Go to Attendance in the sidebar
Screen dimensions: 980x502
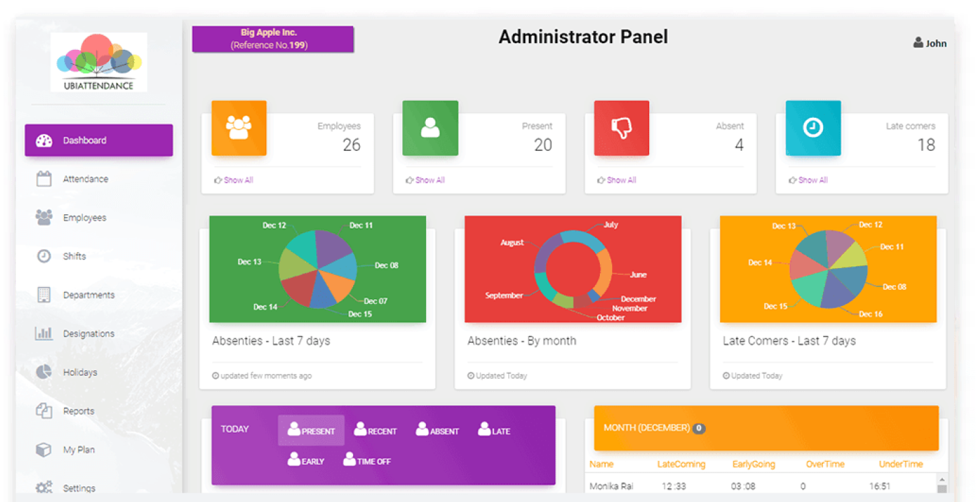[x=86, y=179]
